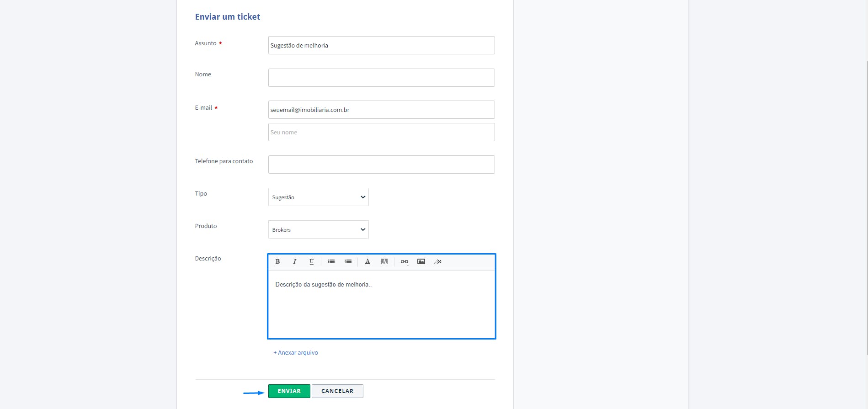Click the 'Seu nome' placeholder field

click(382, 132)
